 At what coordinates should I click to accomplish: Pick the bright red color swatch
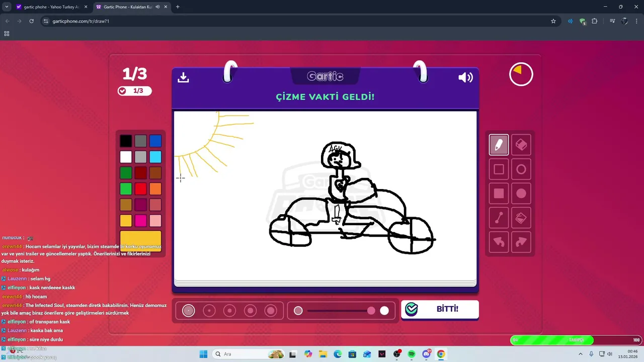140,189
